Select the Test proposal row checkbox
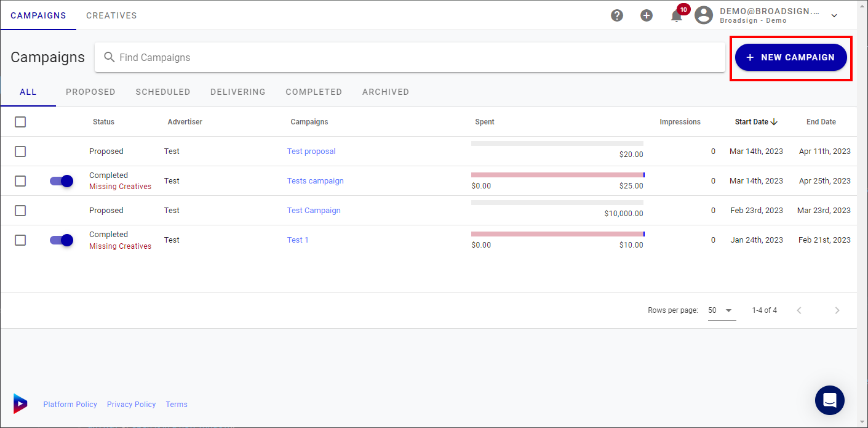The height and width of the screenshot is (428, 868). 20,151
